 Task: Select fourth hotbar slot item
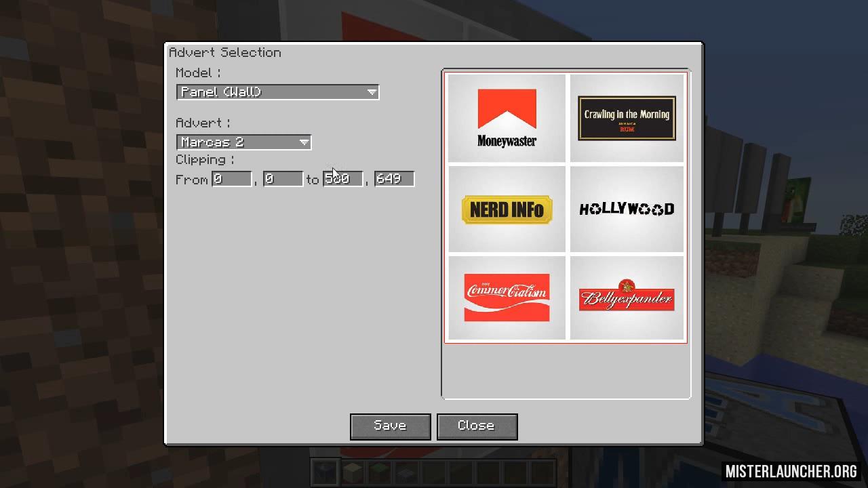point(406,472)
